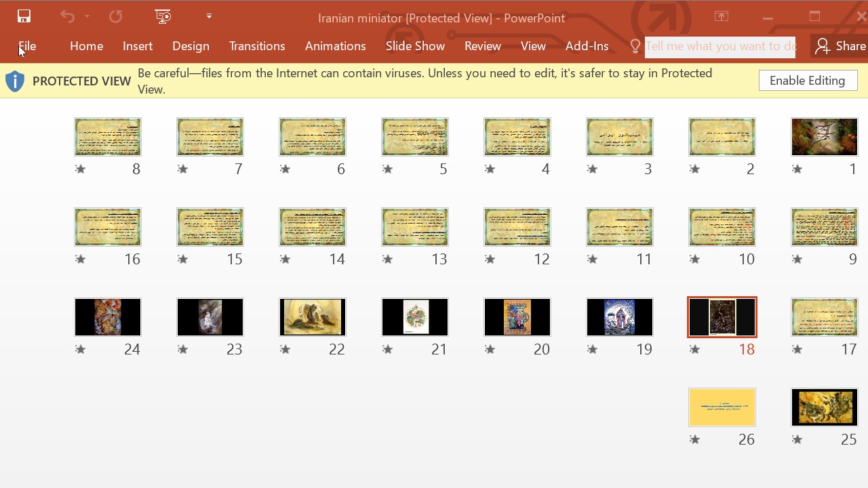Click the Save icon in quick access toolbar
Viewport: 868px width, 488px height.
(24, 16)
